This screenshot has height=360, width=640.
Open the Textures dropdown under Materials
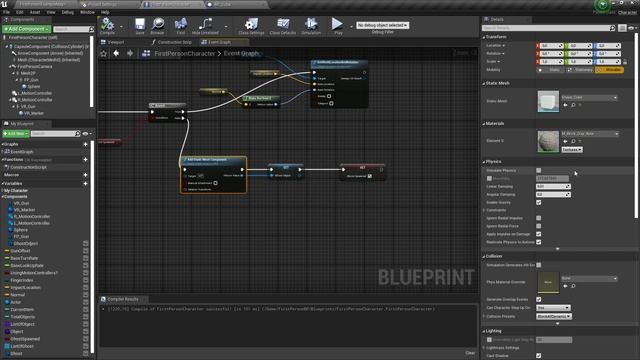[x=571, y=149]
